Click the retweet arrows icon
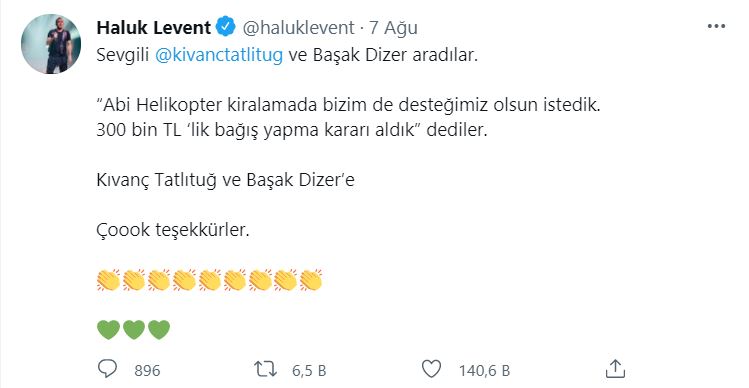 265,369
